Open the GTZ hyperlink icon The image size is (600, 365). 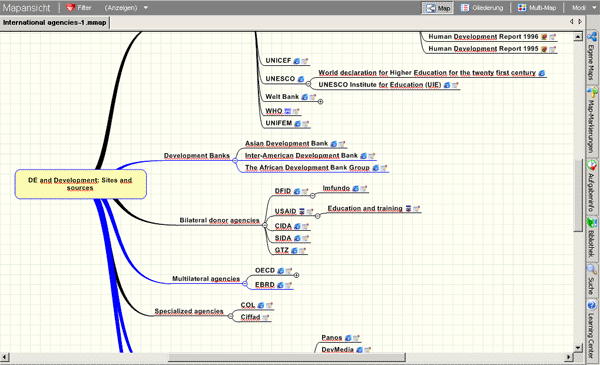click(x=294, y=251)
